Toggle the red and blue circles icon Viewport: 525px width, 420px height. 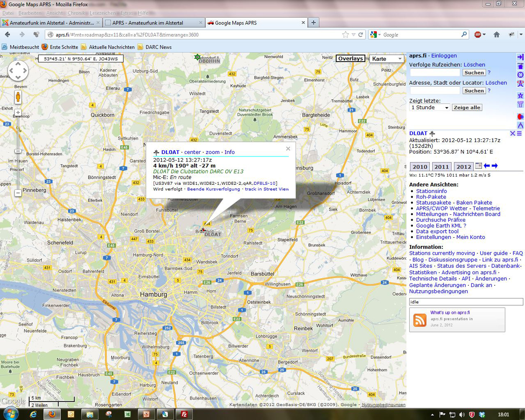520,117
